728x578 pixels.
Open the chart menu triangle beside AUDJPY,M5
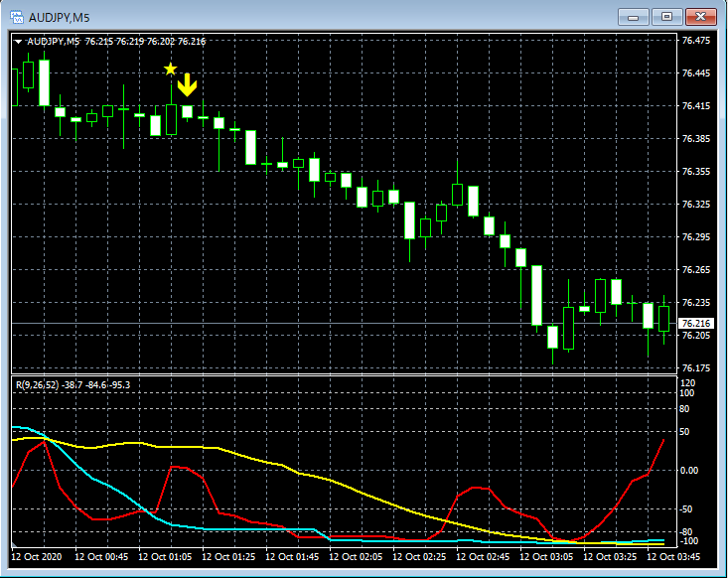(19, 42)
